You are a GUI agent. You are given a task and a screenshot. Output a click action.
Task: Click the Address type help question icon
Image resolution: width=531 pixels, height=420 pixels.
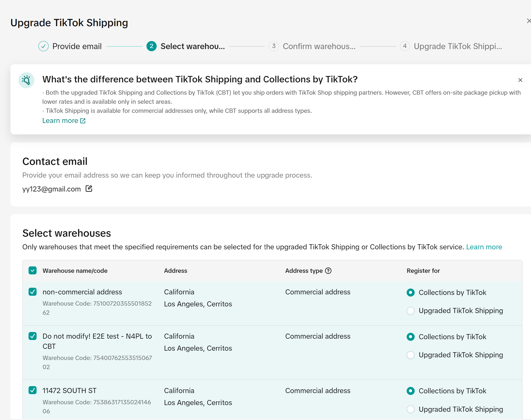328,271
